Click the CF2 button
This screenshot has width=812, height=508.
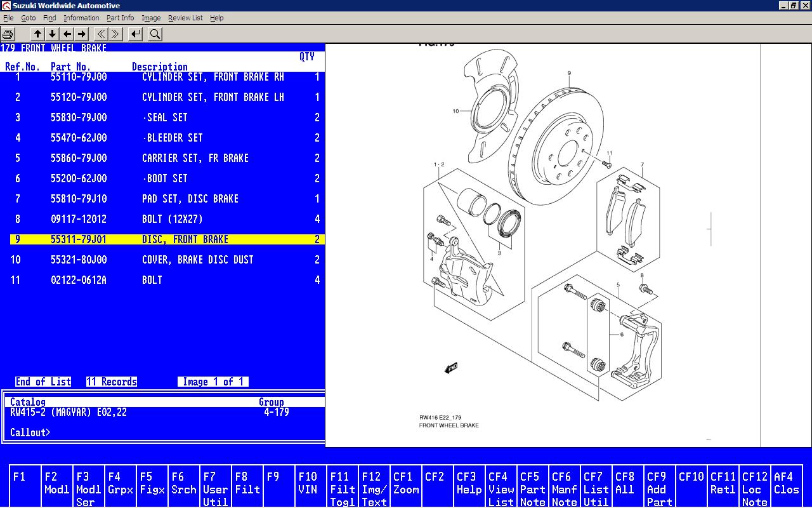click(x=438, y=486)
